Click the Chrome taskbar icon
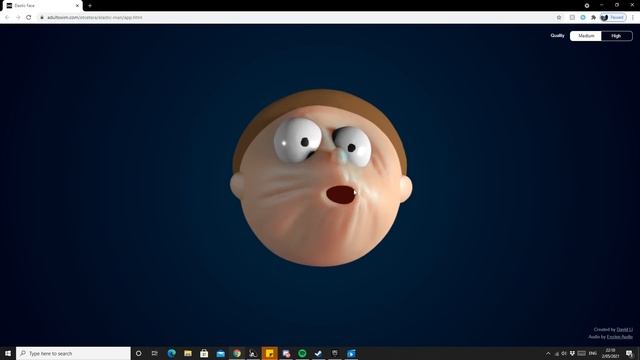Viewport: 640px width, 360px height. (x=237, y=353)
